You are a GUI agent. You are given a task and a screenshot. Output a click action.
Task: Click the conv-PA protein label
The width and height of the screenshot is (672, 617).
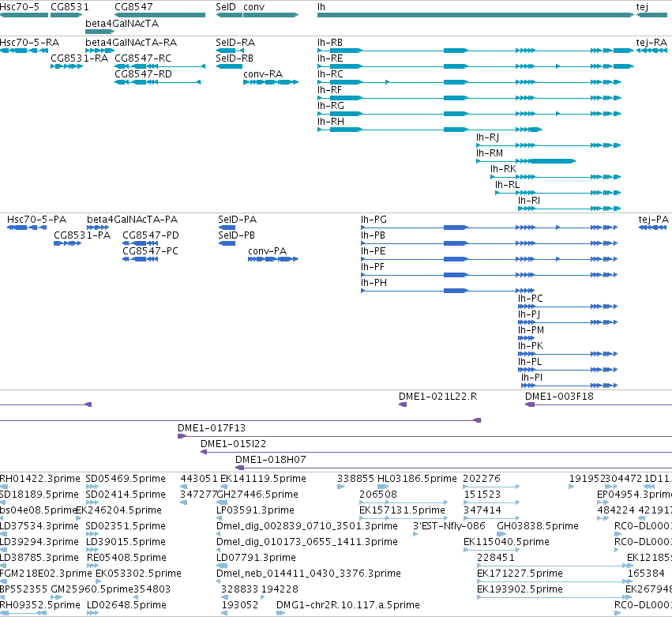pyautogui.click(x=267, y=251)
